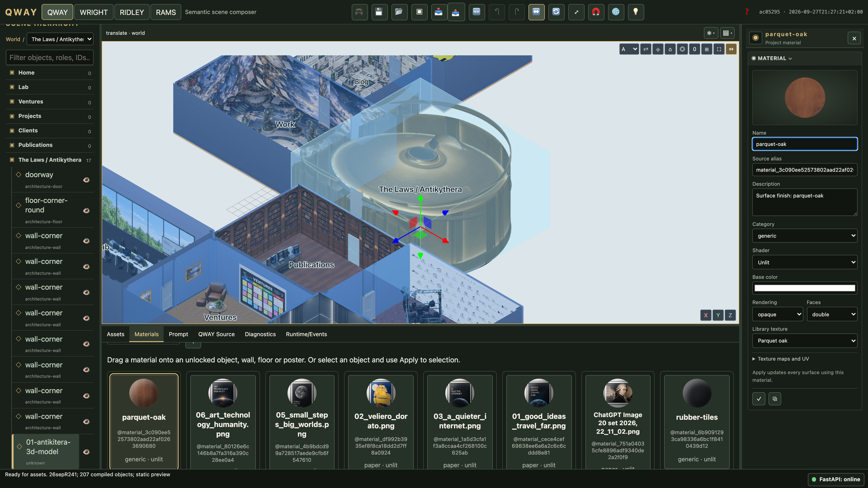Switch to the Assets tab

(x=116, y=334)
